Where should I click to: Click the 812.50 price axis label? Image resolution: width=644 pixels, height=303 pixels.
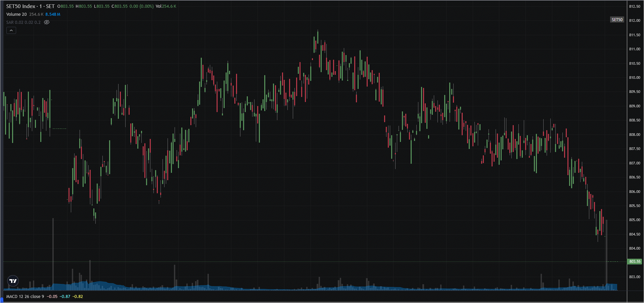click(x=634, y=6)
